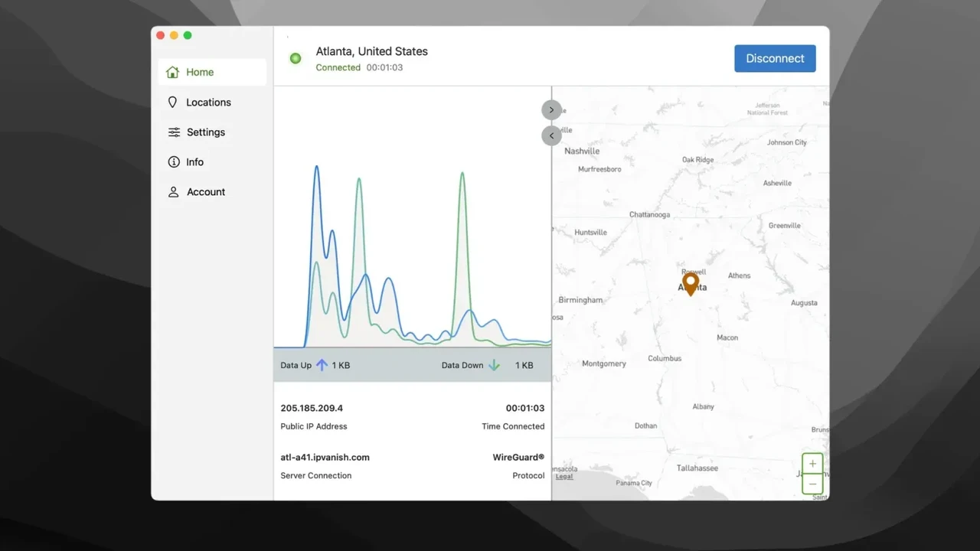Screen dimensions: 980x551
Task: Click the Data Up arrow icon
Action: coord(322,365)
